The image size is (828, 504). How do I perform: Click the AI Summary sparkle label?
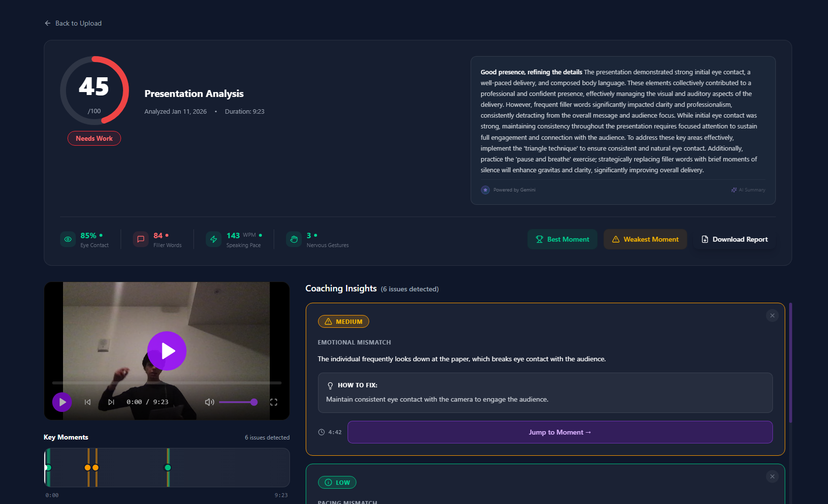pyautogui.click(x=748, y=190)
